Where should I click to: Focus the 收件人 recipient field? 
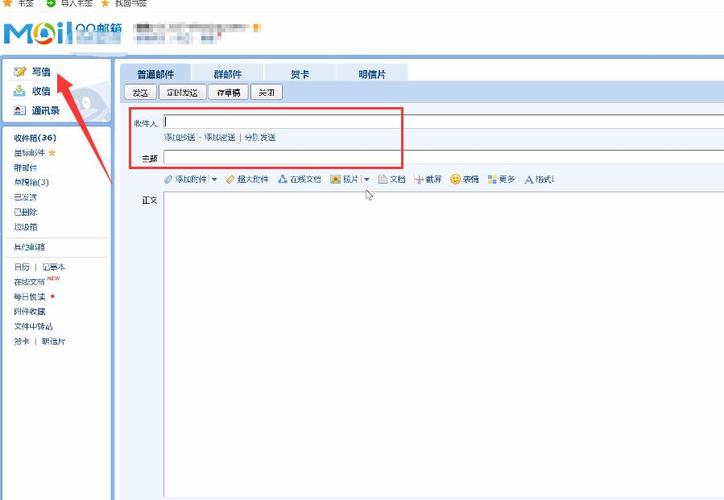pyautogui.click(x=444, y=121)
